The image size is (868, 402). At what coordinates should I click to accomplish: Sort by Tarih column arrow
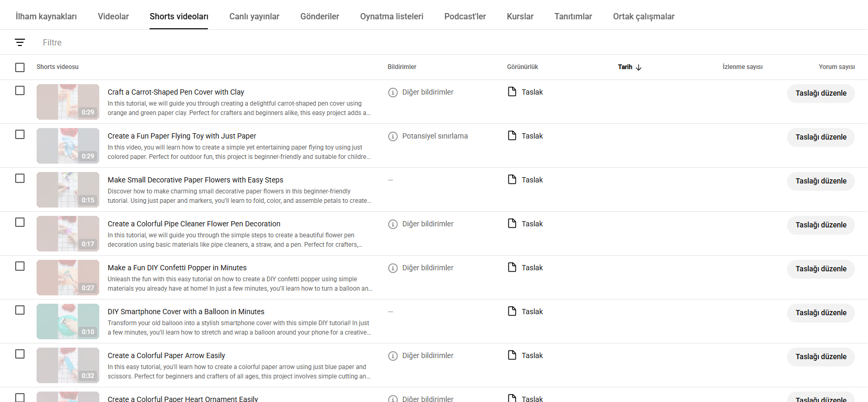(x=639, y=67)
